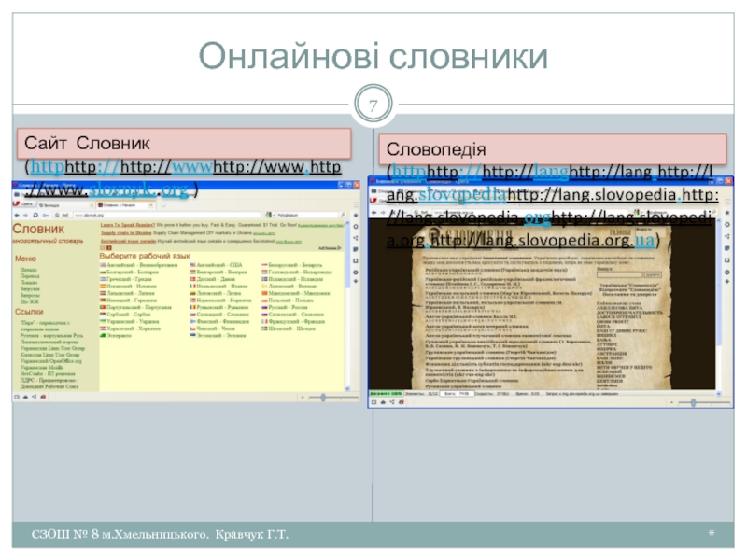
Task: Click the plus add-panel icon in the Словник window sidebar
Action: tap(356, 282)
